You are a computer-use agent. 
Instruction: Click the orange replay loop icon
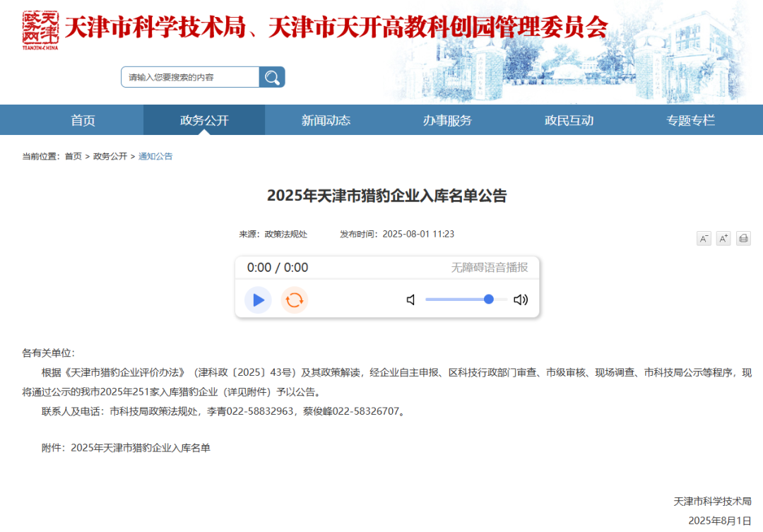[x=294, y=300]
